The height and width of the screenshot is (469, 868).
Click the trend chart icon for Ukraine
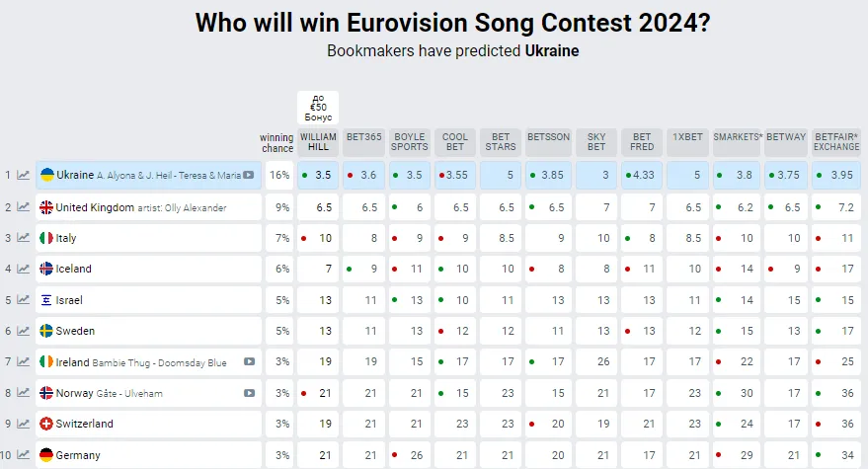click(x=23, y=176)
